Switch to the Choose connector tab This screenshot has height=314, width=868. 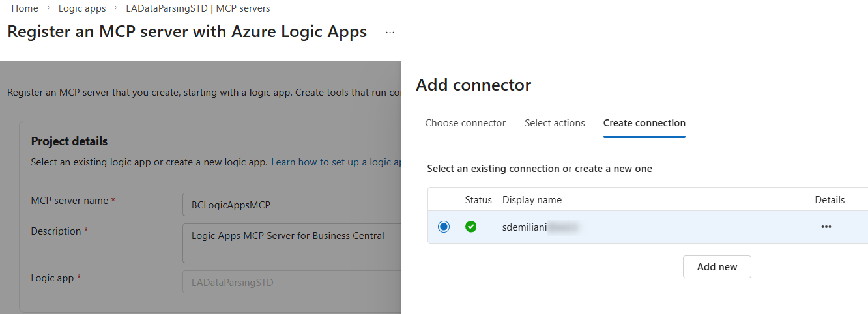(x=465, y=123)
